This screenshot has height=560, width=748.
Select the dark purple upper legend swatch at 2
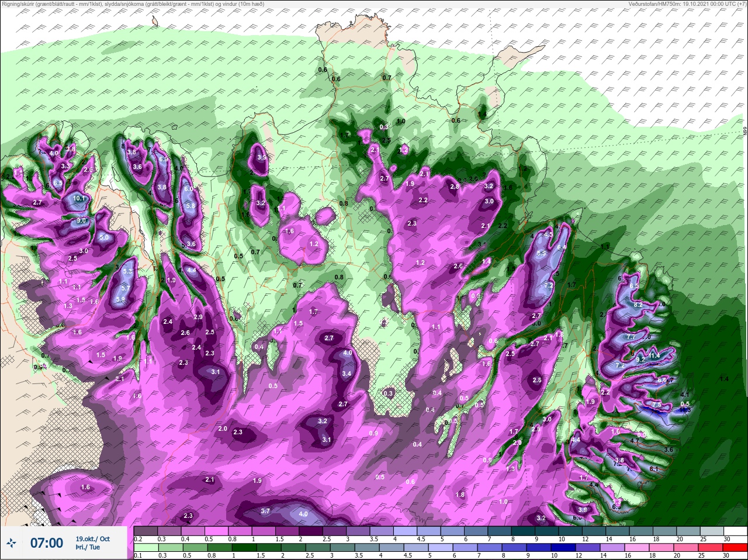click(311, 531)
